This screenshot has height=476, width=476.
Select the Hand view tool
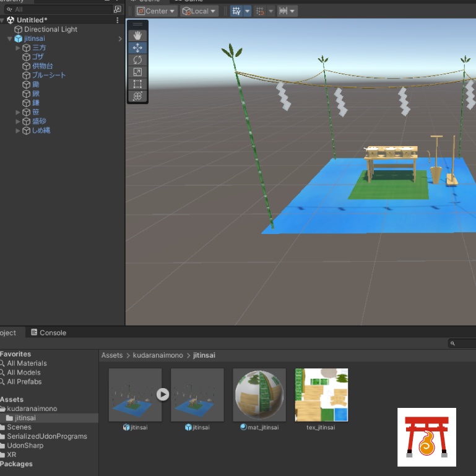pos(137,36)
